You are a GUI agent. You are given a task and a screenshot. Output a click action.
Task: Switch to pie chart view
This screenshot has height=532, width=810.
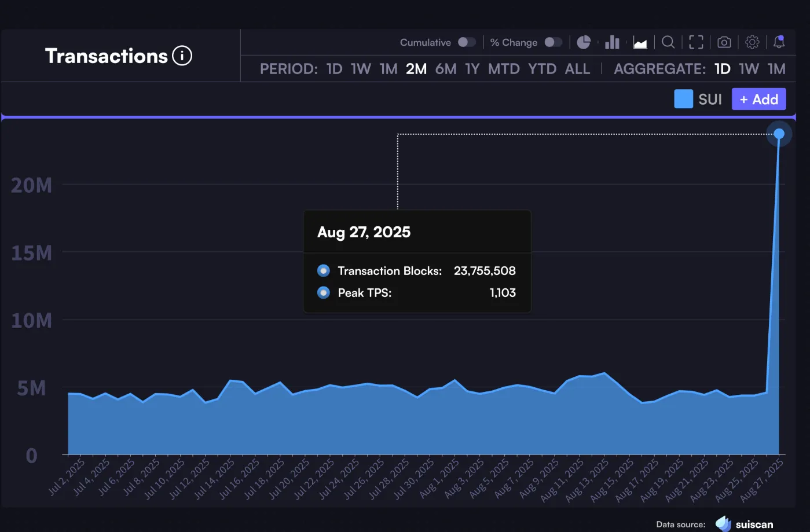point(584,42)
